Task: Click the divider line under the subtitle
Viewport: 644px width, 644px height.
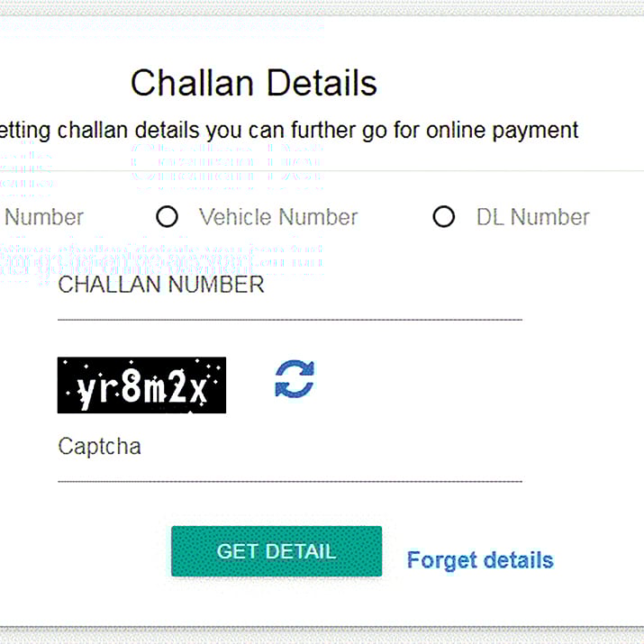Action: pos(450,169)
